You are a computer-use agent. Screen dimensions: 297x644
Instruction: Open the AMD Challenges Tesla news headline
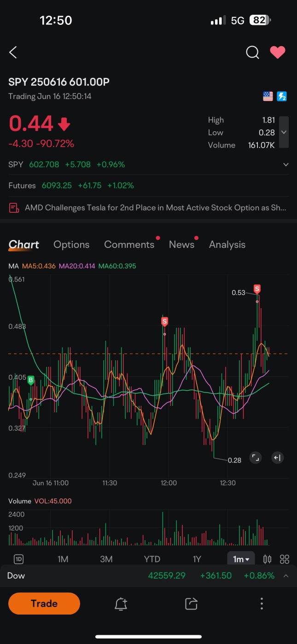(155, 208)
